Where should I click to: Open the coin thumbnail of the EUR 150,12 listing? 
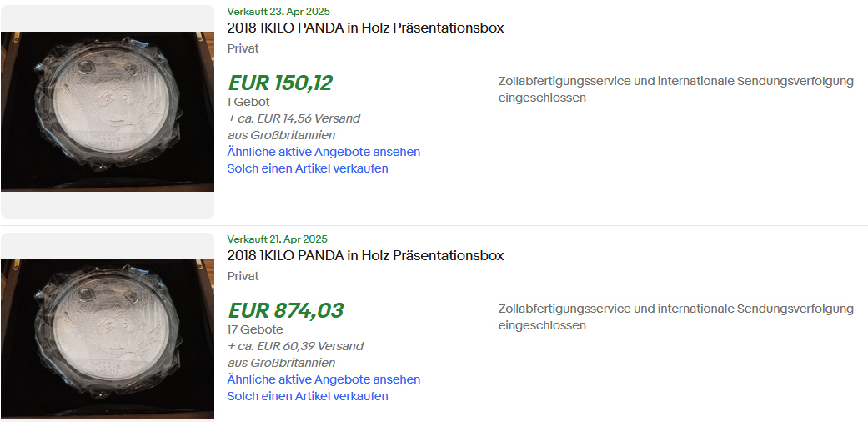[107, 111]
